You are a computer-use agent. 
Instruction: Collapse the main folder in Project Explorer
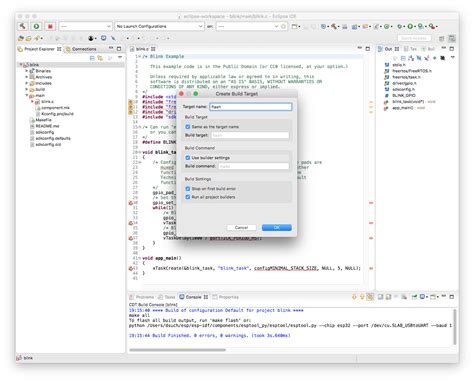tap(27, 95)
